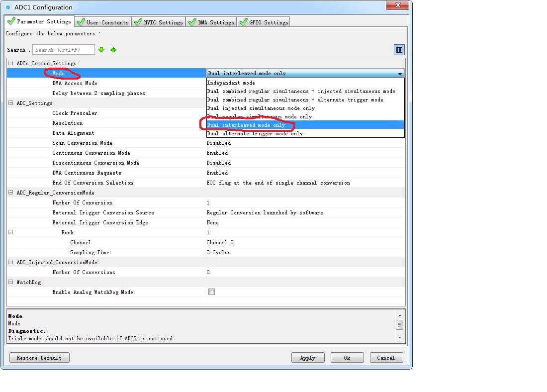Screen dimensions: 547x392
Task: Click Number Of Conversion value 1
Action: 208,202
